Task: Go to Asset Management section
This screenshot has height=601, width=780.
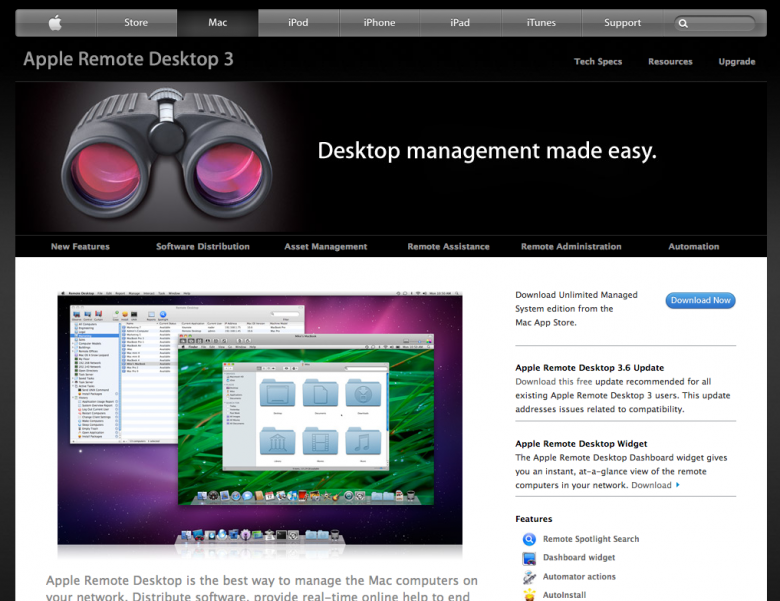Action: click(326, 246)
